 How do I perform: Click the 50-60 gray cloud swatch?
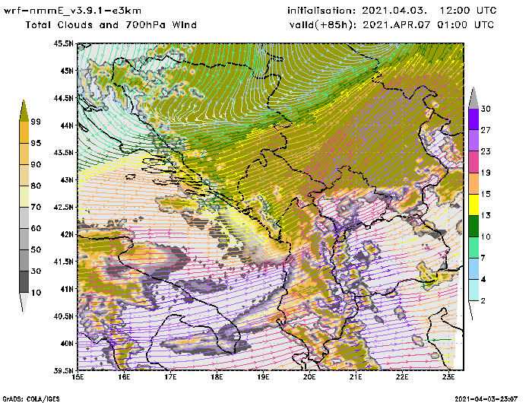[24, 240]
